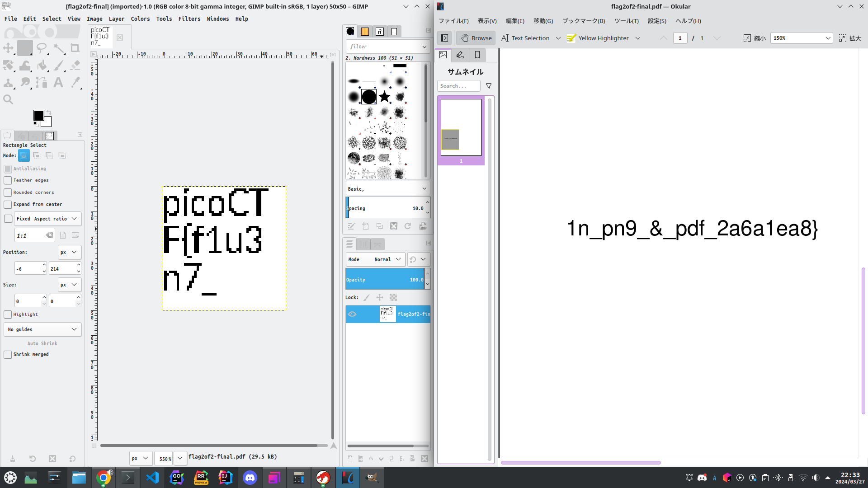This screenshot has width=868, height=488.
Task: Open the No guides dropdown
Action: (x=42, y=329)
